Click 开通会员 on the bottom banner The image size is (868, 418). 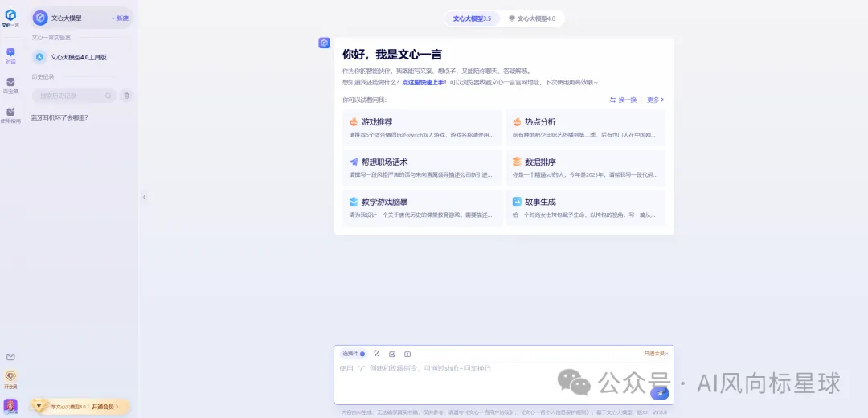105,407
